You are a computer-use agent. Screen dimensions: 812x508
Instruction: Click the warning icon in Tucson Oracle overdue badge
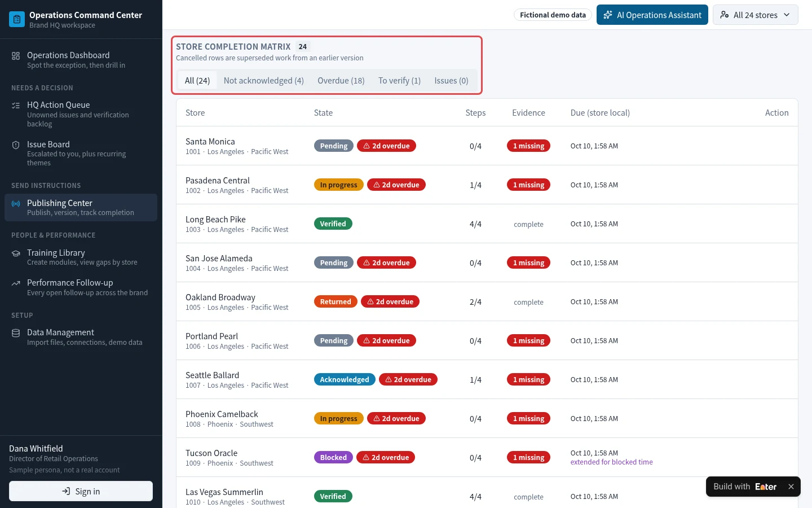[366, 457]
